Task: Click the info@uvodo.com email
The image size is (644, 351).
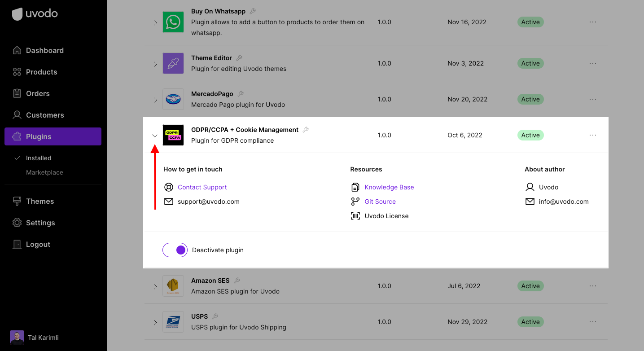Action: click(564, 202)
